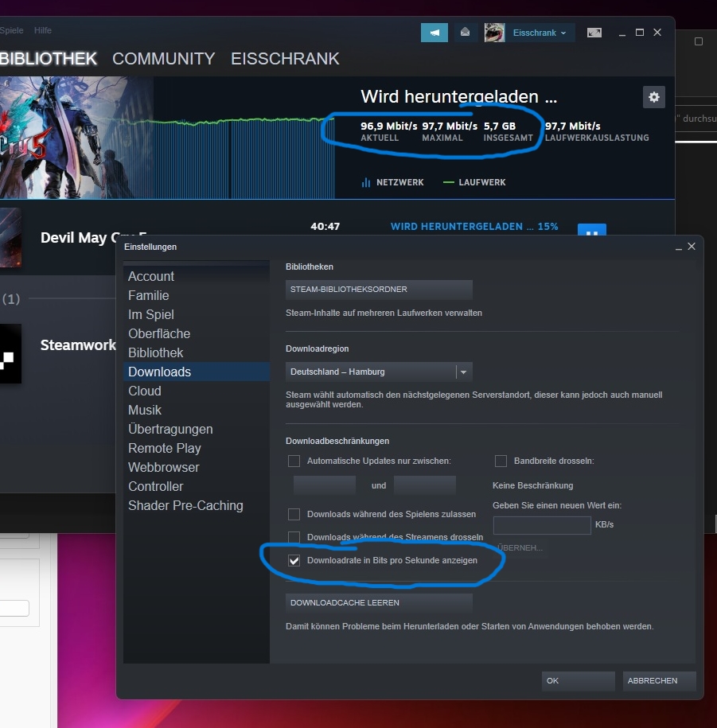Click DOWNLOADCACHE LEEREN button
The width and height of the screenshot is (717, 728).
point(379,602)
